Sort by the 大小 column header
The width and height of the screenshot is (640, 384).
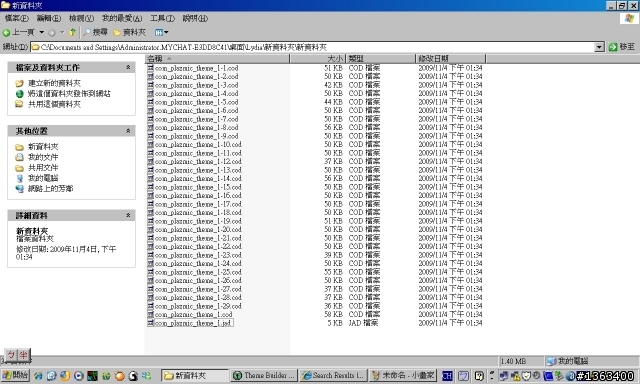pyautogui.click(x=318, y=59)
